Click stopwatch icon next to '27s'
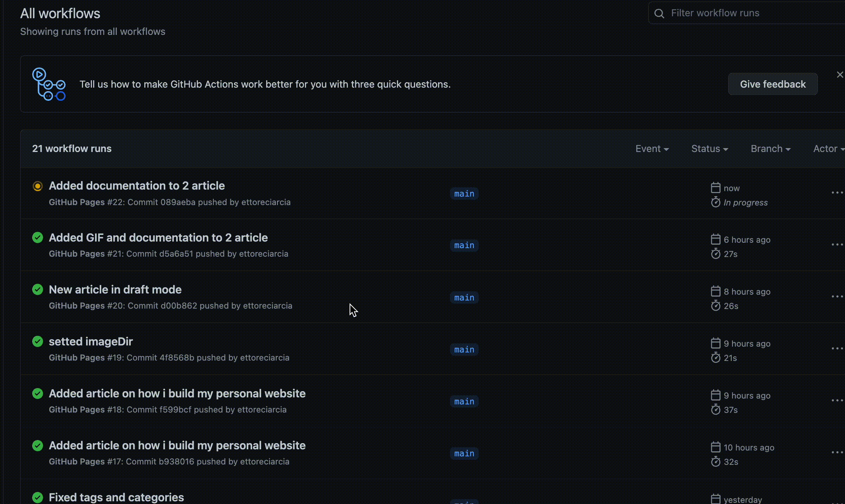Screen dimensions: 845x504 click(716, 254)
